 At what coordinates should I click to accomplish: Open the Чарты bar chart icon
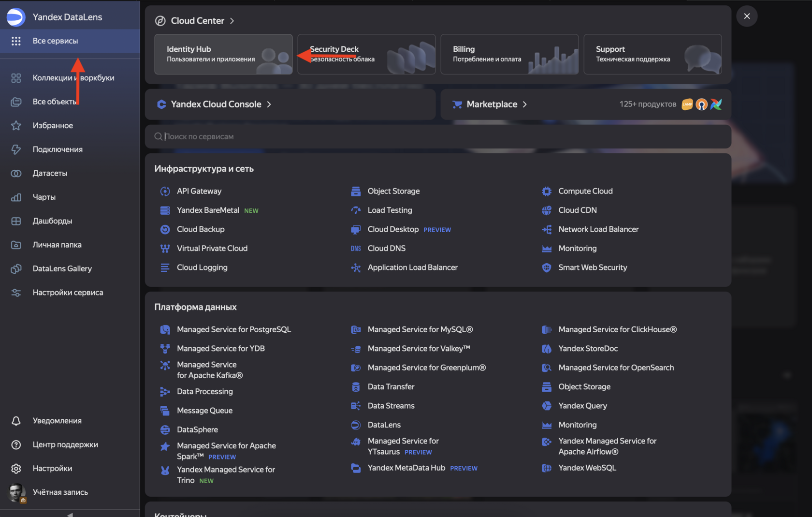click(16, 197)
